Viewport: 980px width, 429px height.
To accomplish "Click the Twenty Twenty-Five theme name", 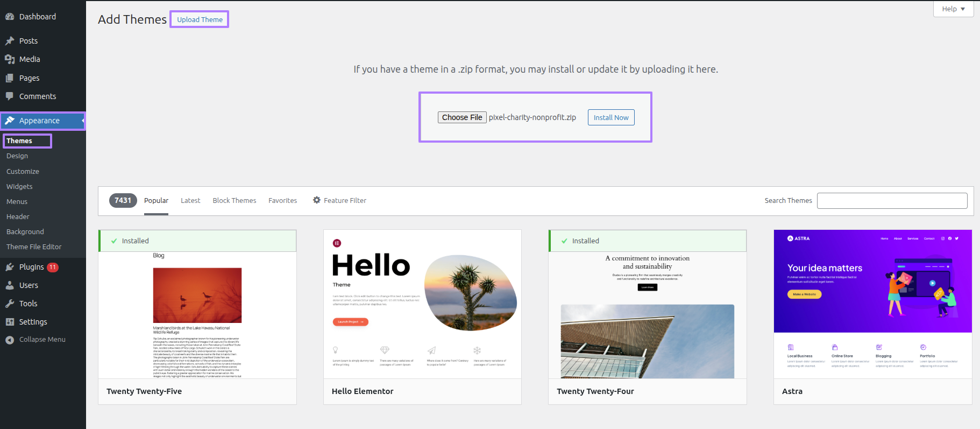I will click(x=144, y=391).
